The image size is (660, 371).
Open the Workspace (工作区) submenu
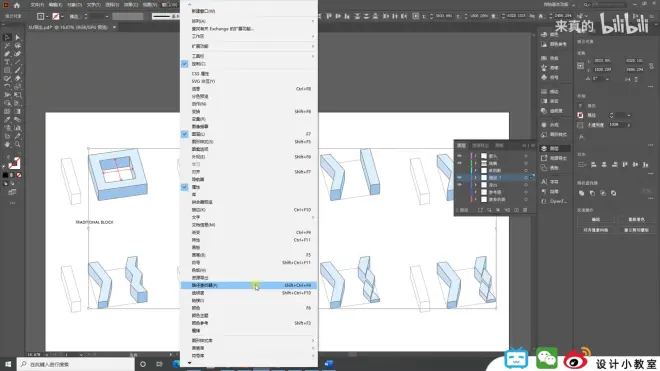248,37
